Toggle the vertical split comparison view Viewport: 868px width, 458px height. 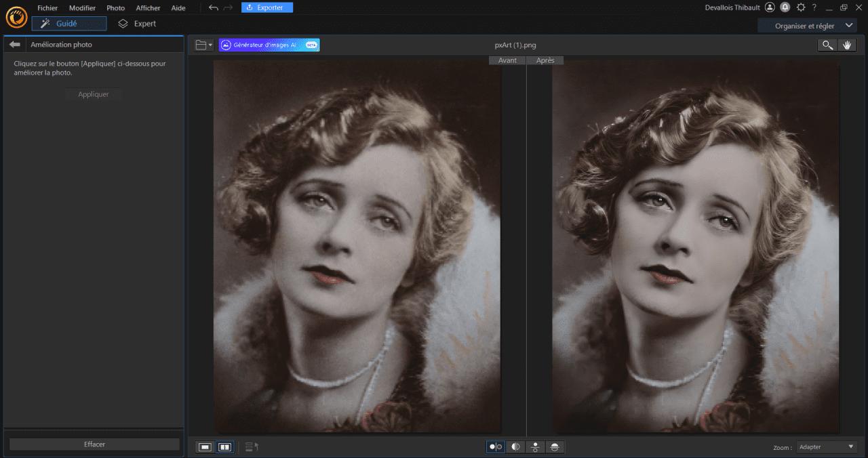[x=515, y=447]
